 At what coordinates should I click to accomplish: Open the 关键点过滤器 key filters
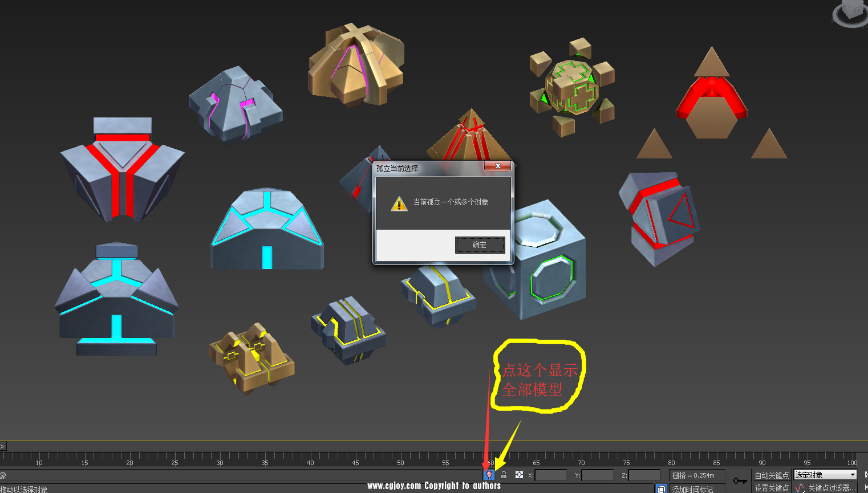[831, 488]
